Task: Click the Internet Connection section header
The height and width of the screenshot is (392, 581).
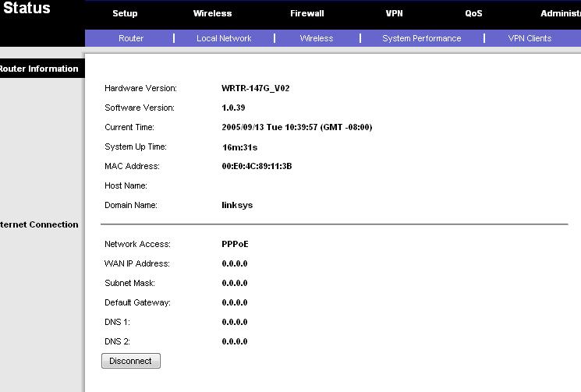Action: [x=39, y=224]
